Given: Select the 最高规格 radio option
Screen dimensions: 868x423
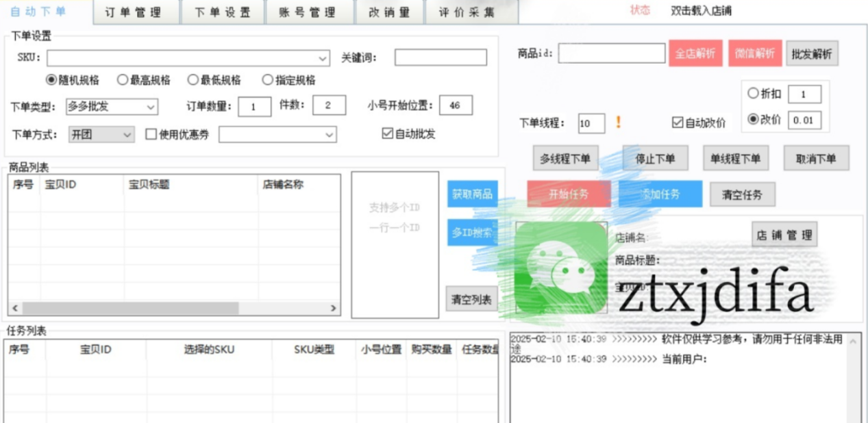Looking at the screenshot, I should (123, 80).
